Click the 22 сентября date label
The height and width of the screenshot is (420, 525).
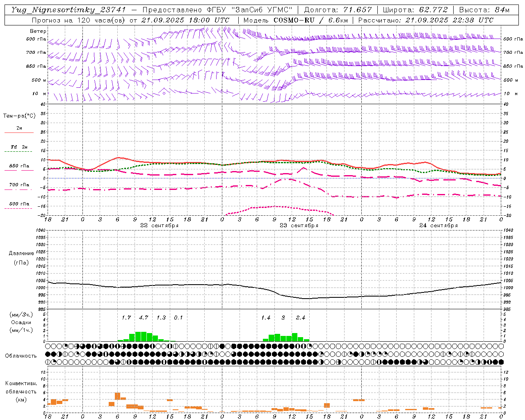[x=159, y=226]
